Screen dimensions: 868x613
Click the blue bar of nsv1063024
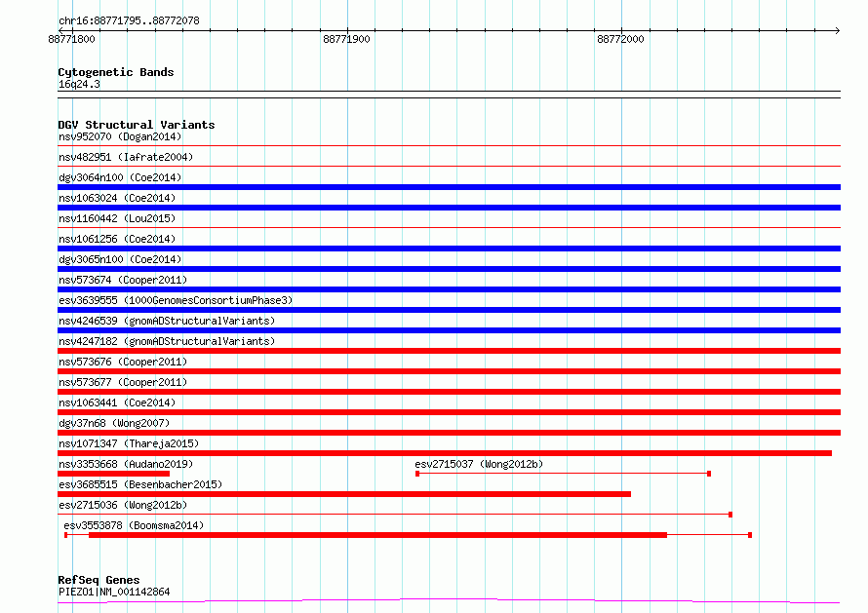449,208
